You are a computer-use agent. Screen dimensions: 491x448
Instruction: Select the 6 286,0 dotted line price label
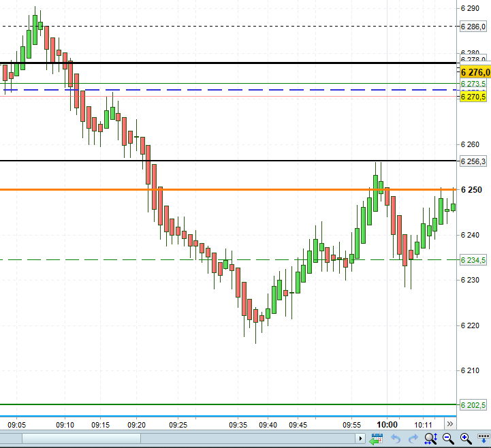click(473, 27)
